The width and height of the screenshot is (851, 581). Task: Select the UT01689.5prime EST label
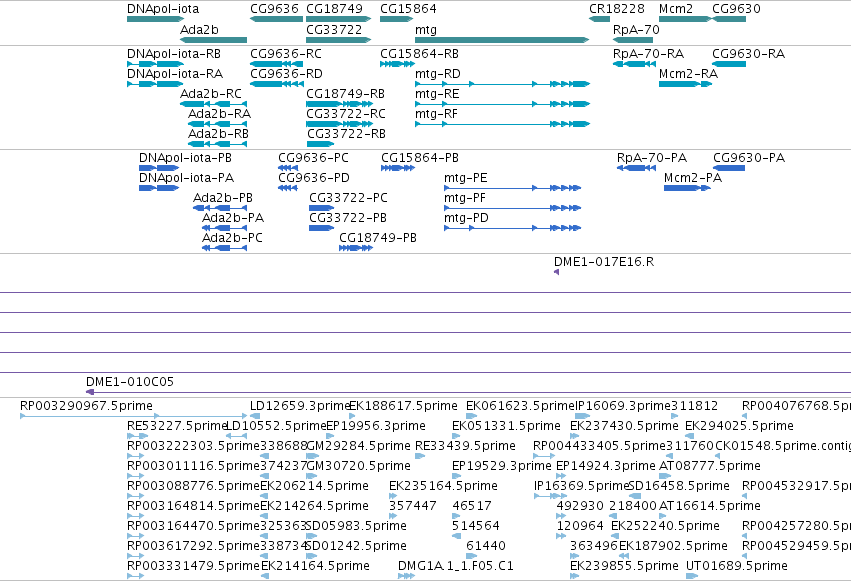coord(736,566)
